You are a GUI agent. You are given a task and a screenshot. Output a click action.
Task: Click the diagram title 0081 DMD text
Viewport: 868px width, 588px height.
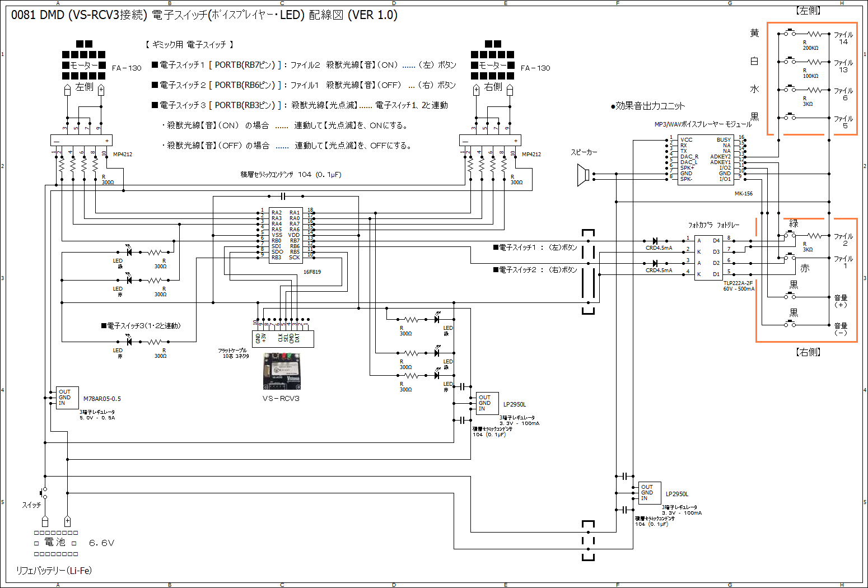click(204, 15)
